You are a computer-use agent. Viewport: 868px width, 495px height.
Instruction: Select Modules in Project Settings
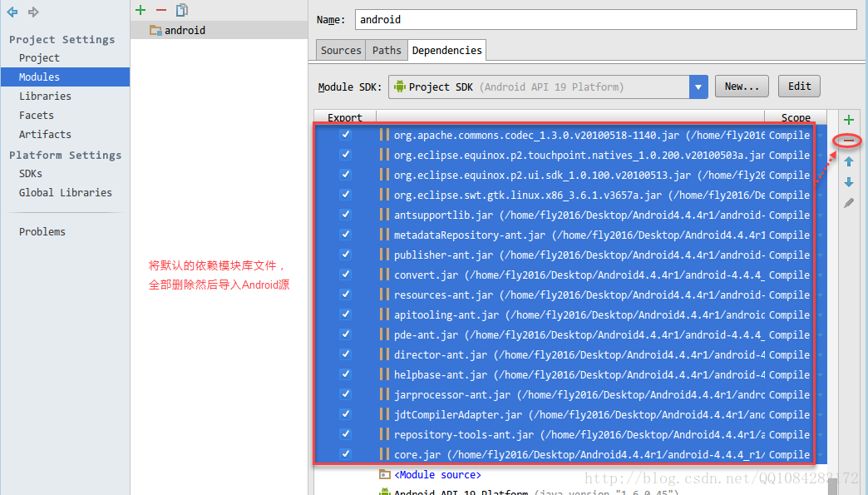pyautogui.click(x=66, y=77)
